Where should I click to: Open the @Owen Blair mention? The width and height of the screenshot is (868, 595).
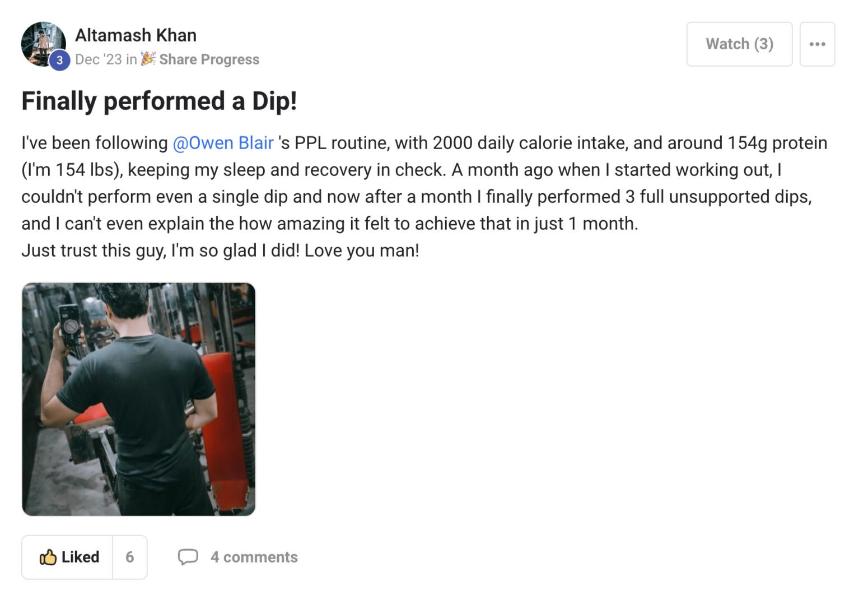223,143
